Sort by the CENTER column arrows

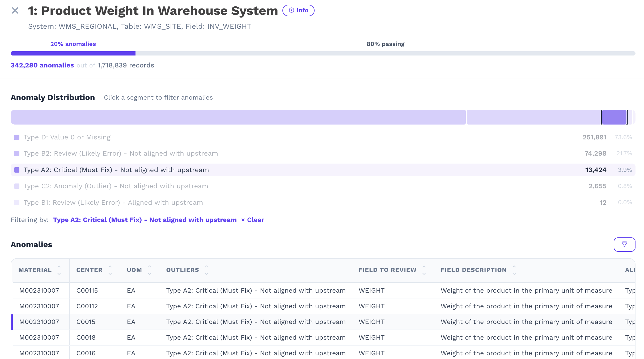pyautogui.click(x=110, y=270)
